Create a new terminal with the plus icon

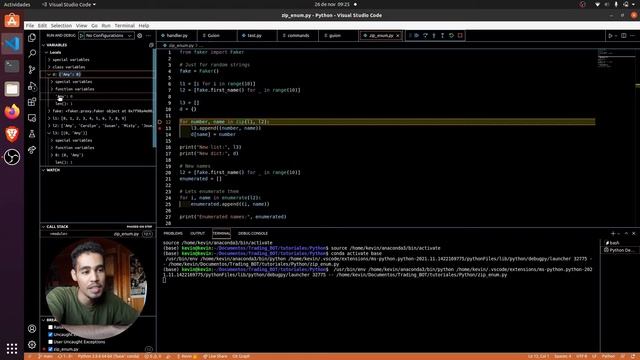[x=613, y=233]
